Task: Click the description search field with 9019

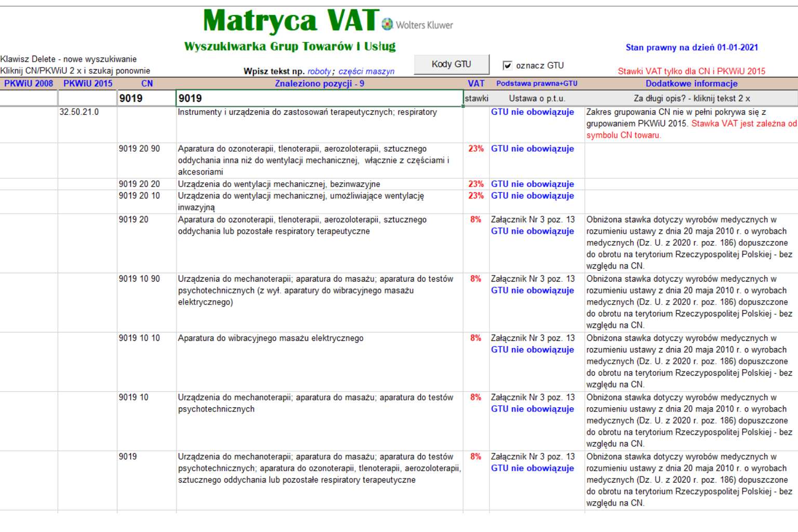Action: (x=319, y=98)
